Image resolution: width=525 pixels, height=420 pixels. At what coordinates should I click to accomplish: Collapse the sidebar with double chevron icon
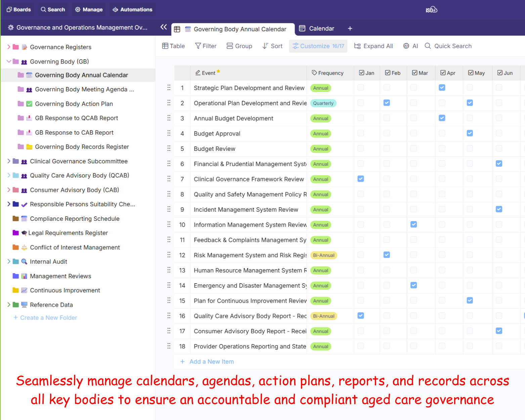point(164,27)
